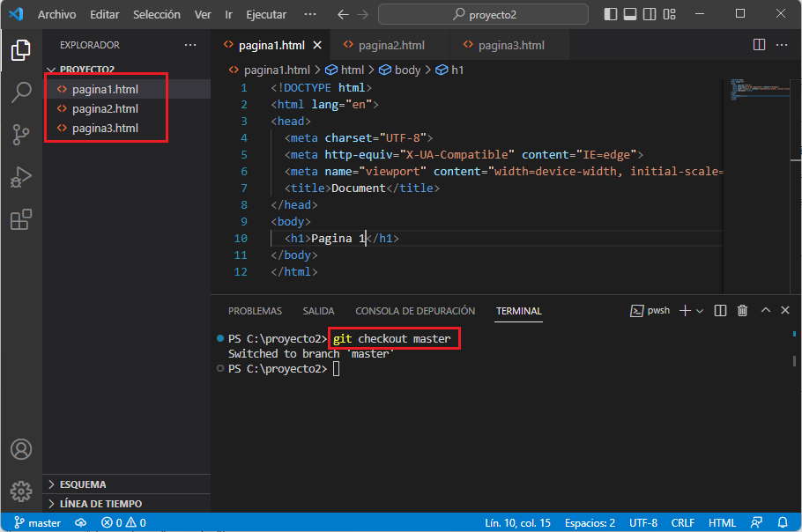Screen dimensions: 802x532
Task: Toggle the secondary side bar layout icon
Action: pyautogui.click(x=650, y=14)
